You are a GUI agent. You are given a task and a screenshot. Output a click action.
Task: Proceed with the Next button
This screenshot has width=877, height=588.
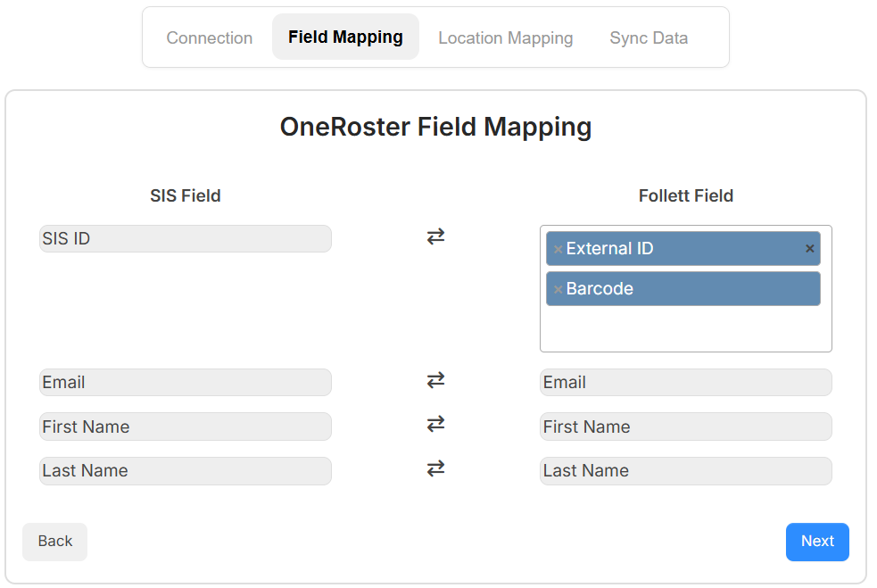point(817,542)
